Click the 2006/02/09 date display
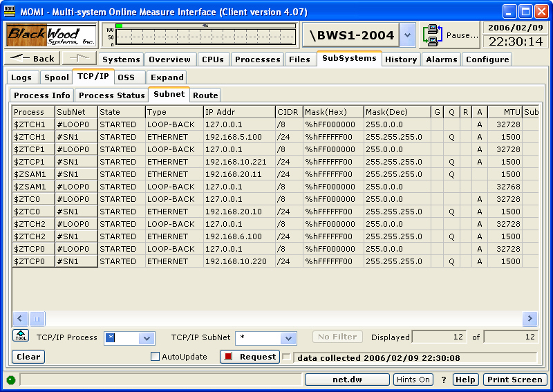This screenshot has width=553, height=392. click(515, 28)
